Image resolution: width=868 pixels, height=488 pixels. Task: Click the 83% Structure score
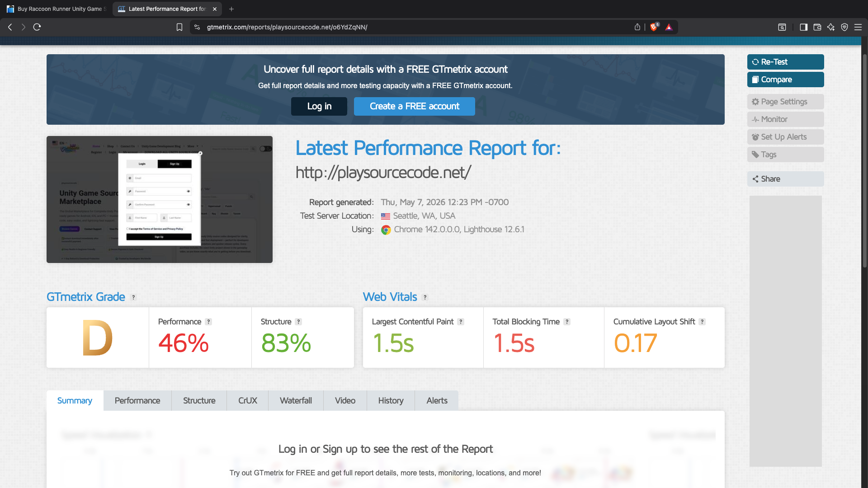[286, 343]
